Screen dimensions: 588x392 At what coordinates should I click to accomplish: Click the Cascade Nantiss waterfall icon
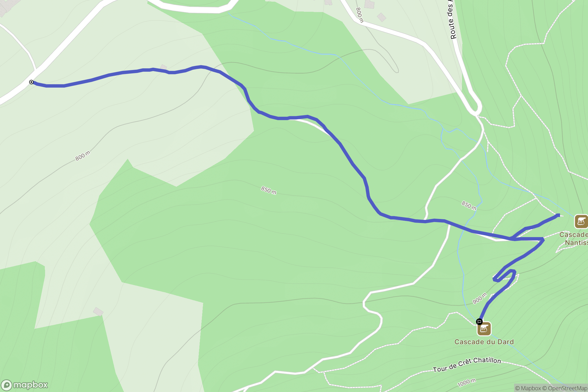point(581,221)
